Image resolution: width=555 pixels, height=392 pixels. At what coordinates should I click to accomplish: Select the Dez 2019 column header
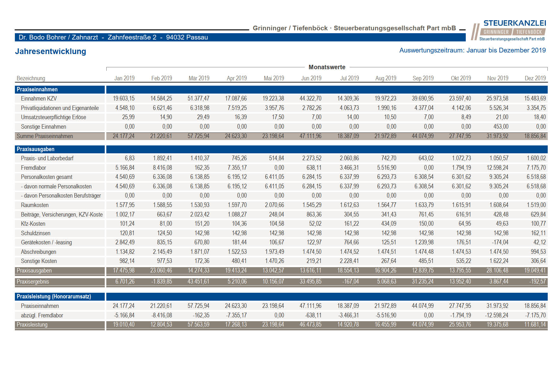(535, 78)
